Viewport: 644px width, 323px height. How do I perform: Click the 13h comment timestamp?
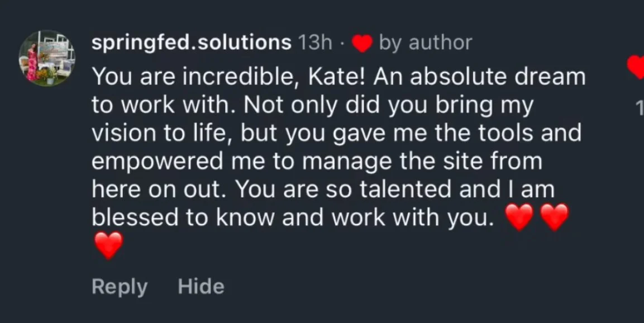click(315, 43)
